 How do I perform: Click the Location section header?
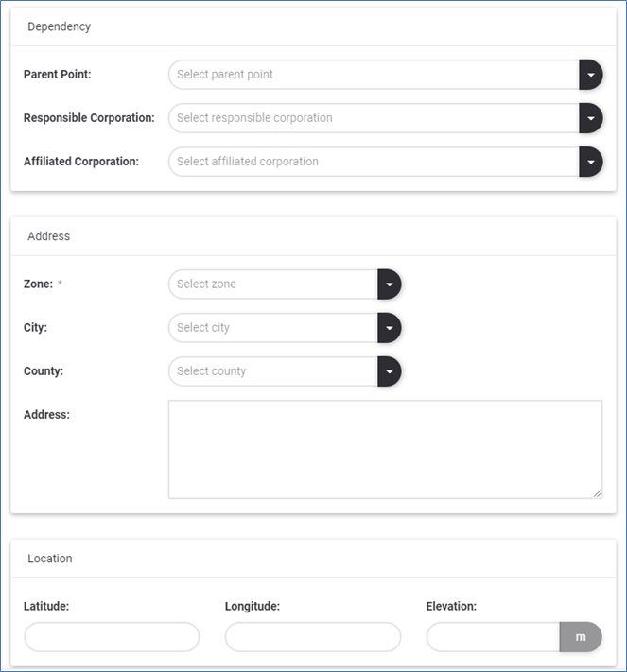(50, 559)
